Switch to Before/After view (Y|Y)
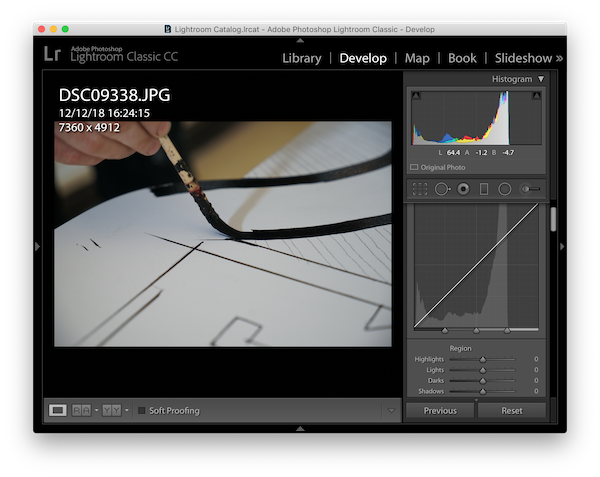600x477 pixels. pos(112,410)
